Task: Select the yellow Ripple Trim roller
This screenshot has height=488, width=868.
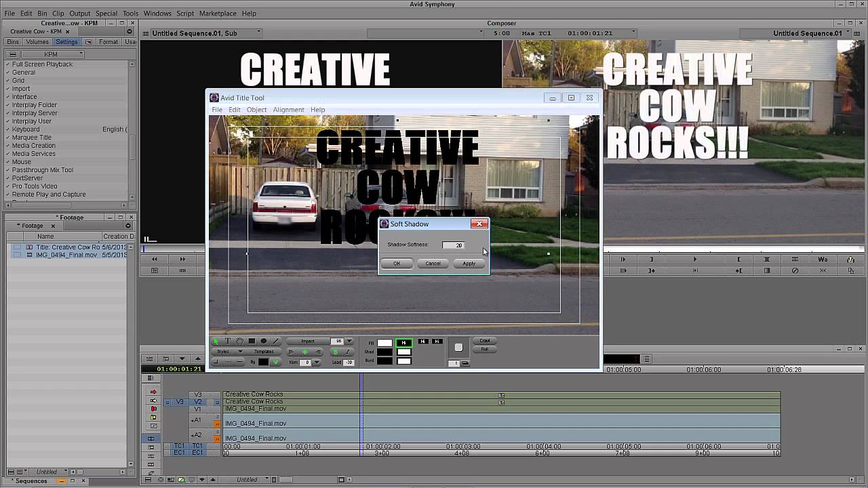Action: [154, 418]
